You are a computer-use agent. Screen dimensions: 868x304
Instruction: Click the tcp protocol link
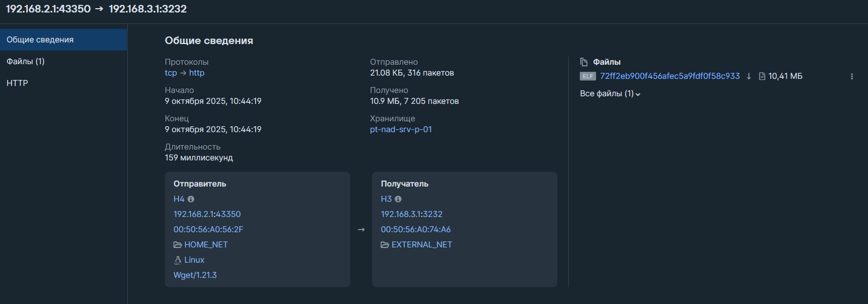171,73
